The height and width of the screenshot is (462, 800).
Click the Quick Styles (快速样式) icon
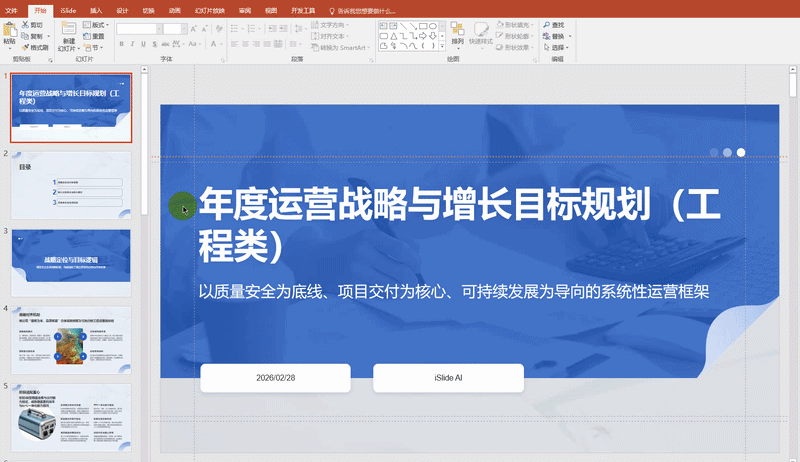pos(481,31)
